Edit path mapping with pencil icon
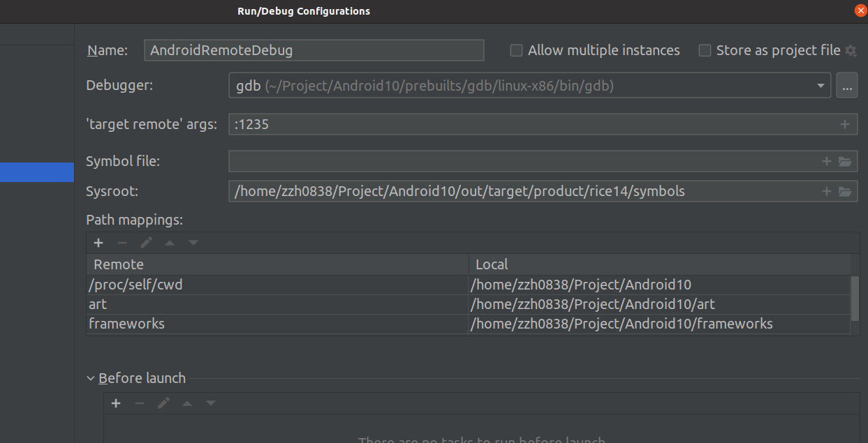 tap(146, 243)
